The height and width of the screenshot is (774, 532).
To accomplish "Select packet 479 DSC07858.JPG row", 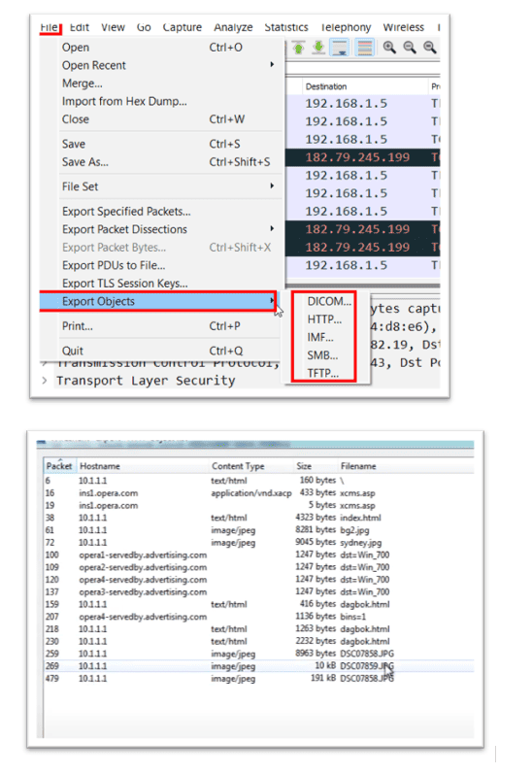I will pyautogui.click(x=258, y=678).
